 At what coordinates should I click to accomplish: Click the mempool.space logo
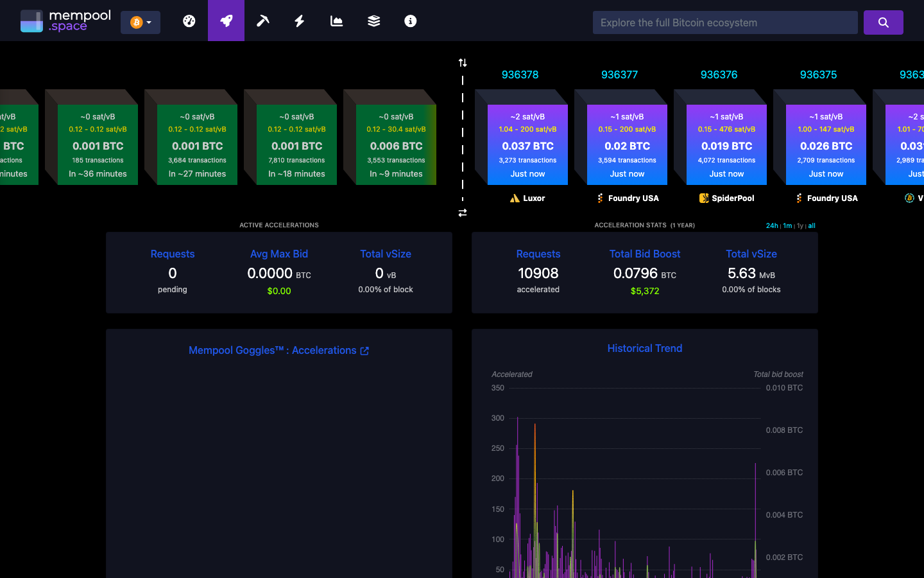(64, 20)
